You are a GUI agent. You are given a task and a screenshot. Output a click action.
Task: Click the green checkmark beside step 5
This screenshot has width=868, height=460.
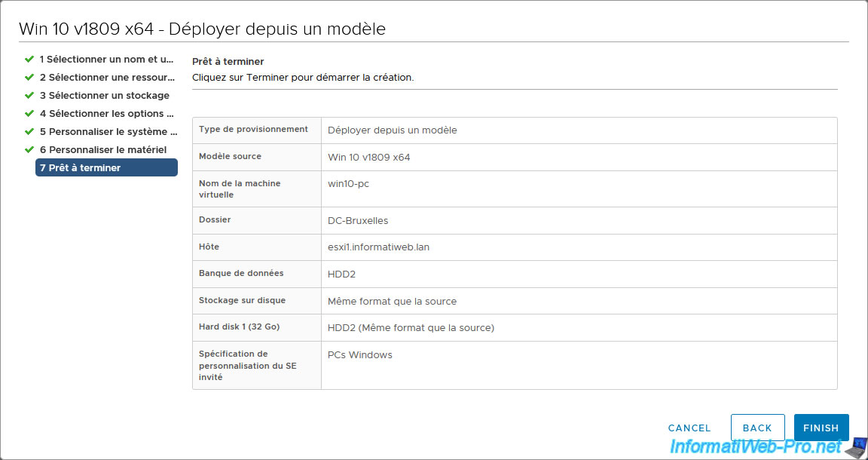[x=29, y=132]
